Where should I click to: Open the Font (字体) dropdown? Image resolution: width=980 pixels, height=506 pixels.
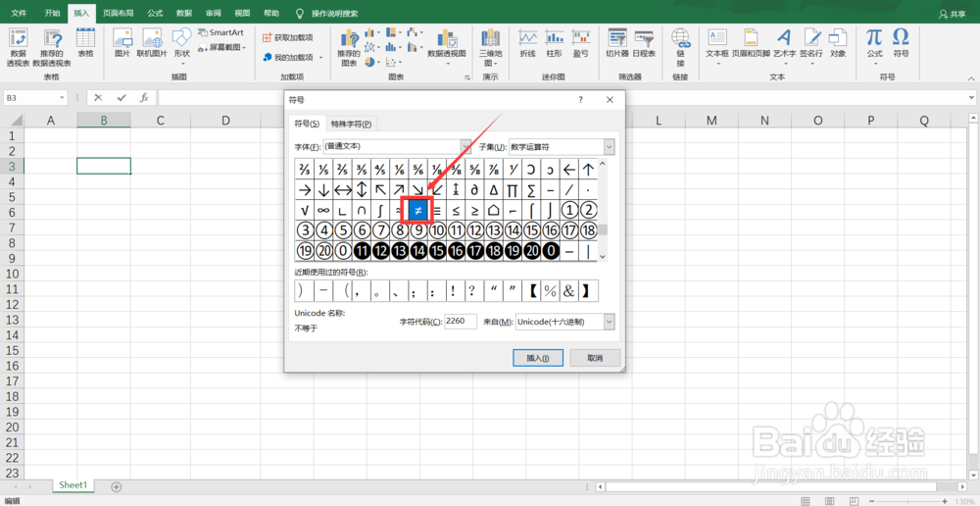[466, 146]
